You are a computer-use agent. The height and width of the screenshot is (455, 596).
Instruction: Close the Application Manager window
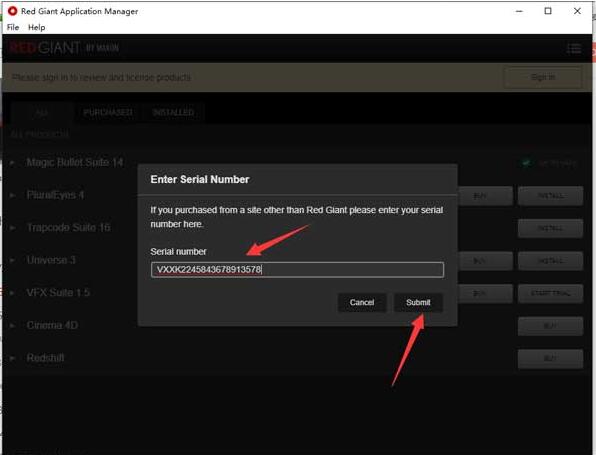point(577,11)
